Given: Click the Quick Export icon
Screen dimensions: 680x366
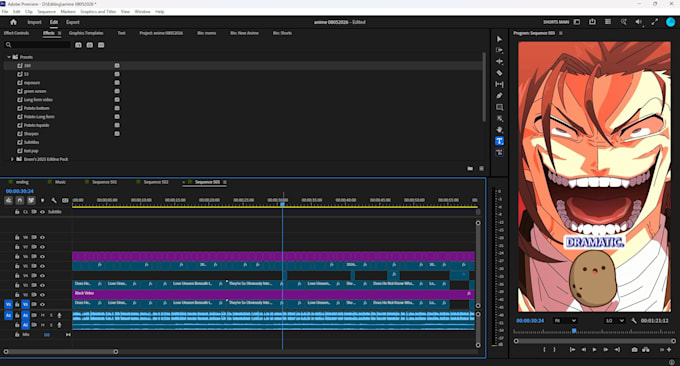Looking at the screenshot, I should point(592,22).
